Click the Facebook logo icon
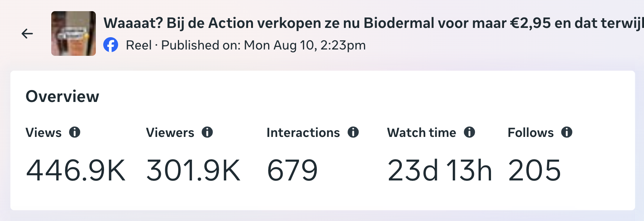644x221 pixels. pos(111,45)
